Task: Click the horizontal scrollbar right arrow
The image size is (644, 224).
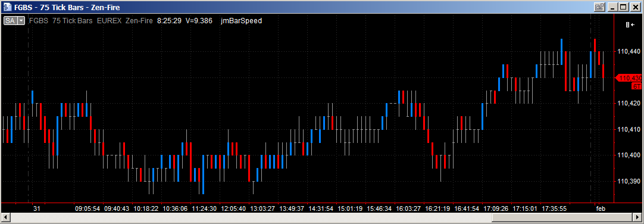Action: pyautogui.click(x=637, y=217)
